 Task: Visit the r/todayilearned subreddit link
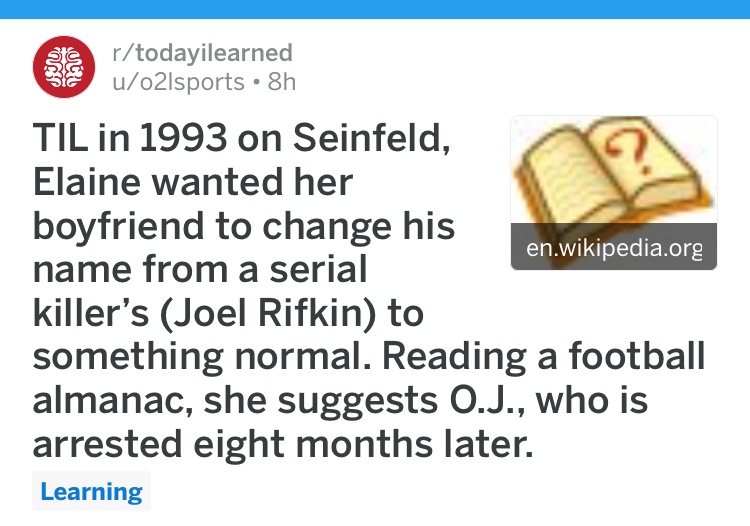[x=202, y=53]
